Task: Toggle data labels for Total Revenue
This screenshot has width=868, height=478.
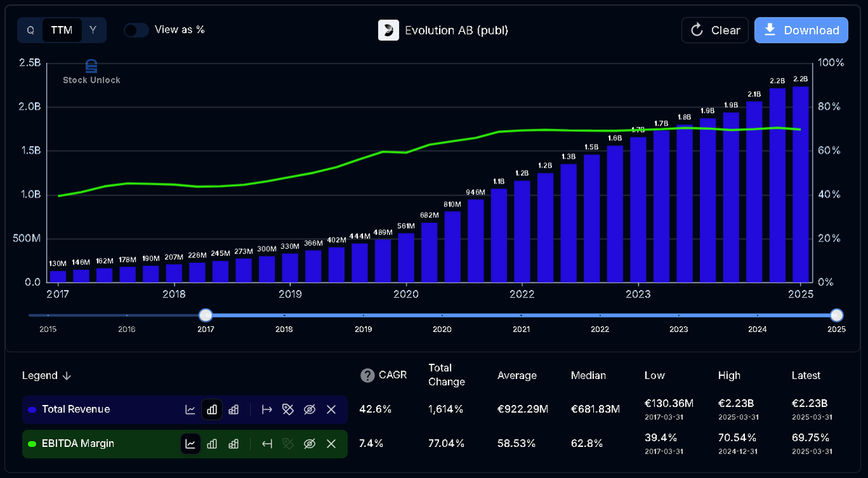Action: (x=288, y=409)
